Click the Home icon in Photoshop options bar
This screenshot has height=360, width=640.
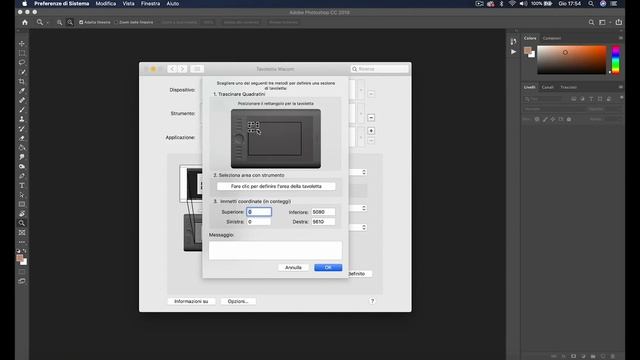pyautogui.click(x=25, y=22)
